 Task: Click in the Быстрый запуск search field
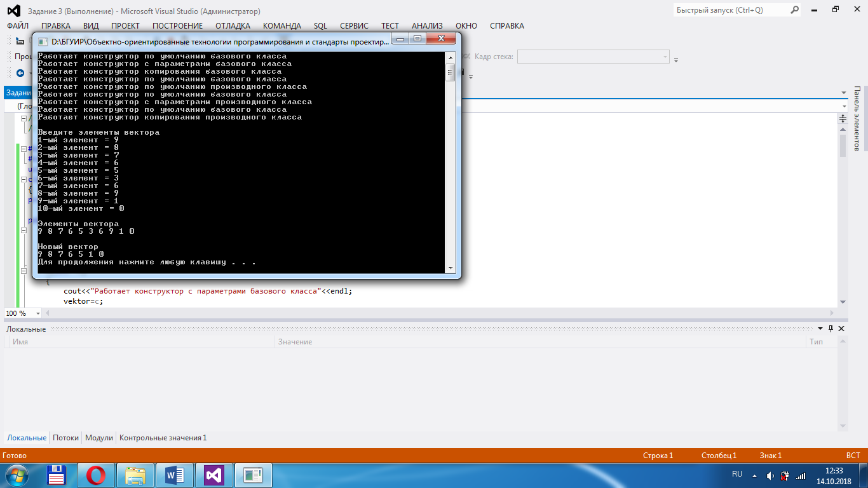point(731,10)
